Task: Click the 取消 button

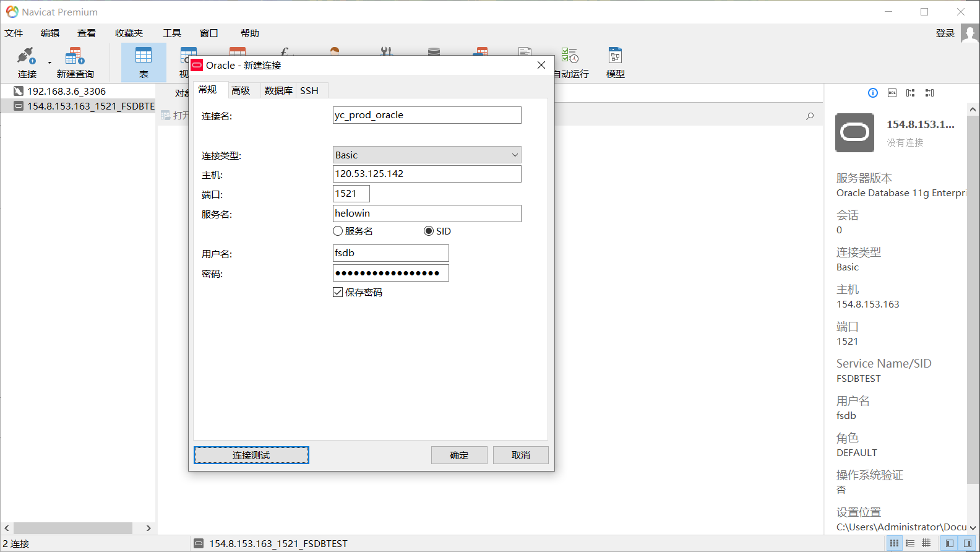Action: [x=521, y=455]
